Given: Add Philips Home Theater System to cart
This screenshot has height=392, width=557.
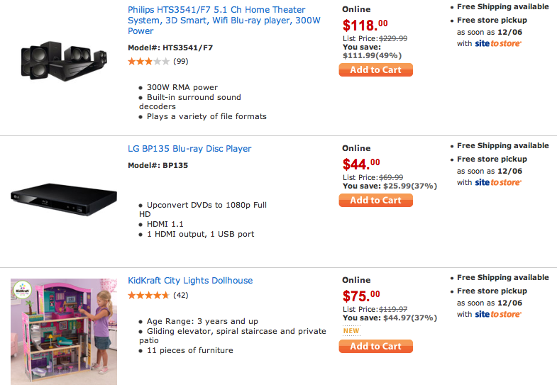Looking at the screenshot, I should click(x=375, y=70).
